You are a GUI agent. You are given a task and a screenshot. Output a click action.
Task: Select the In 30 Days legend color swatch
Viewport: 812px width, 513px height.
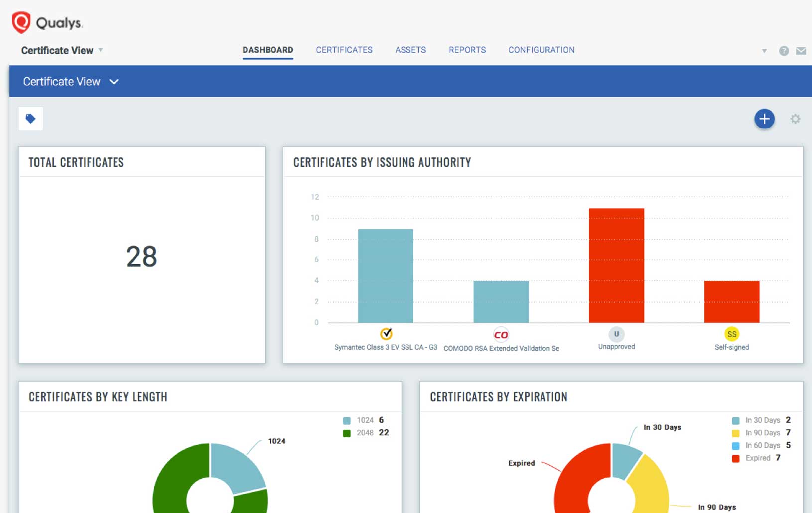(736, 420)
